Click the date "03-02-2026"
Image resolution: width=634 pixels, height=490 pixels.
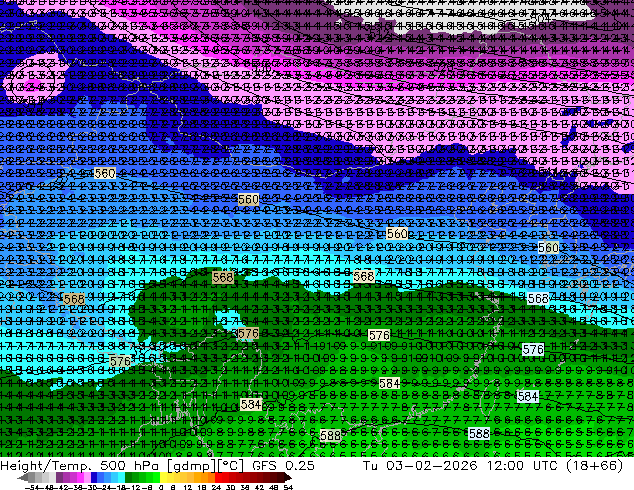tap(431, 465)
